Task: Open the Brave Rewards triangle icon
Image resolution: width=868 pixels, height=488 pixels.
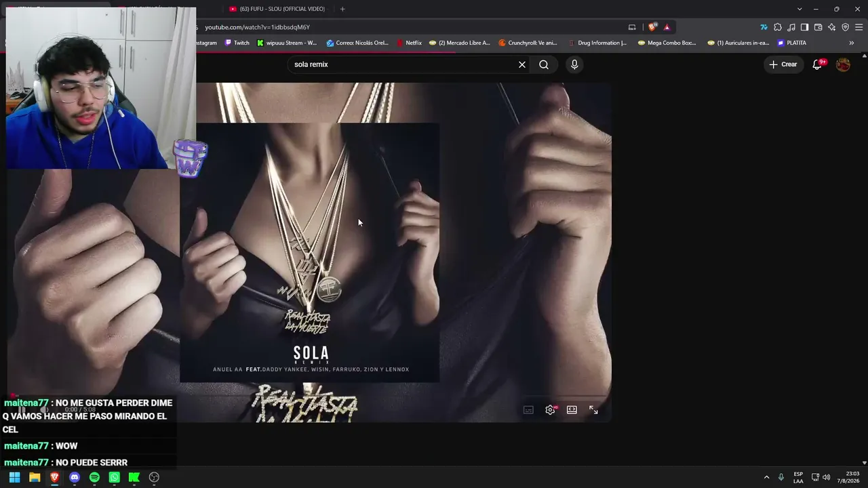Action: click(667, 27)
